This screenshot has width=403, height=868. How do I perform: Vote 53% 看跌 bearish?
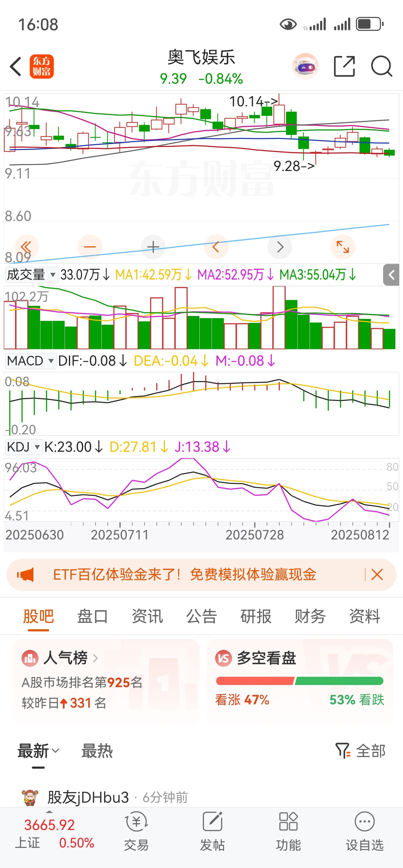coord(356,700)
